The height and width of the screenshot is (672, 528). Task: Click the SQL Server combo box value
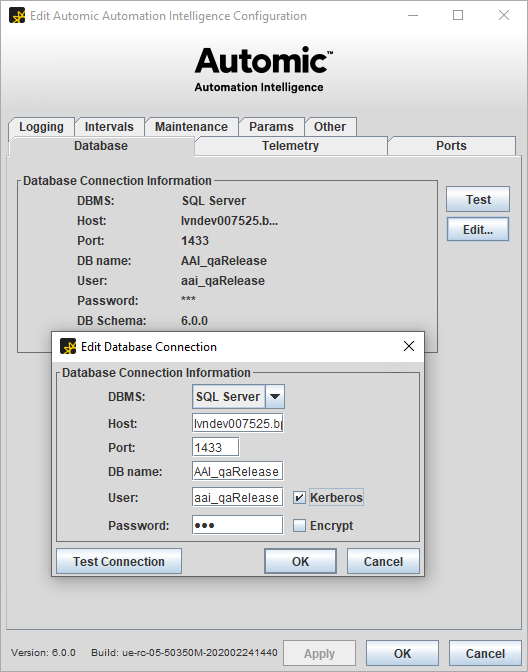(229, 396)
